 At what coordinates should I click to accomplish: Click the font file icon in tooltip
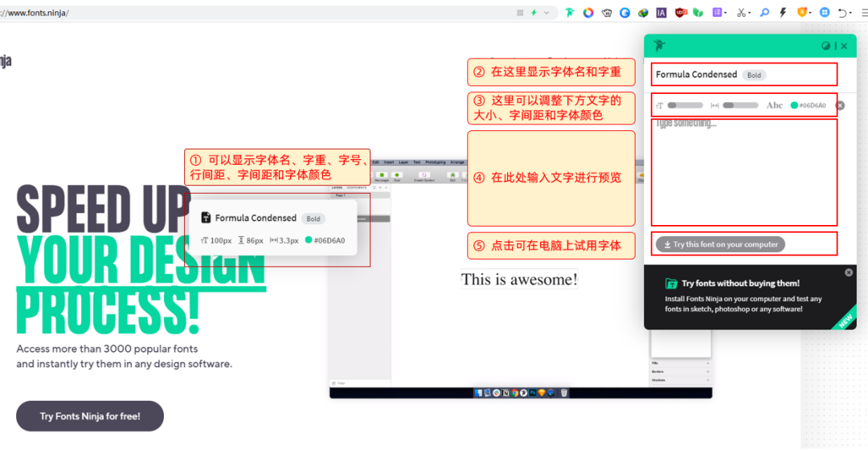tap(206, 218)
